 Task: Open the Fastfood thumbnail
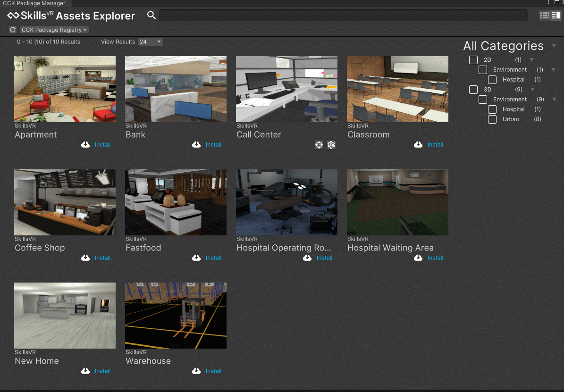pyautogui.click(x=176, y=202)
